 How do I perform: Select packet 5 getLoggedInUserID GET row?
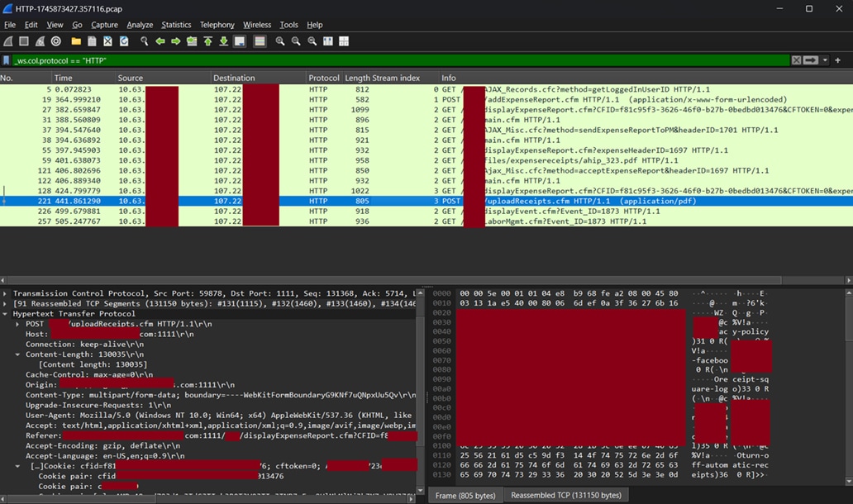[426, 90]
